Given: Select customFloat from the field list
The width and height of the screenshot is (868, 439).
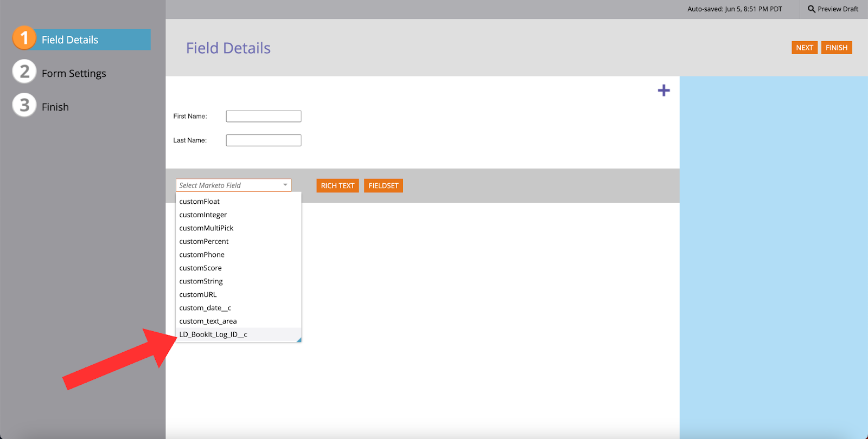Looking at the screenshot, I should (x=200, y=202).
